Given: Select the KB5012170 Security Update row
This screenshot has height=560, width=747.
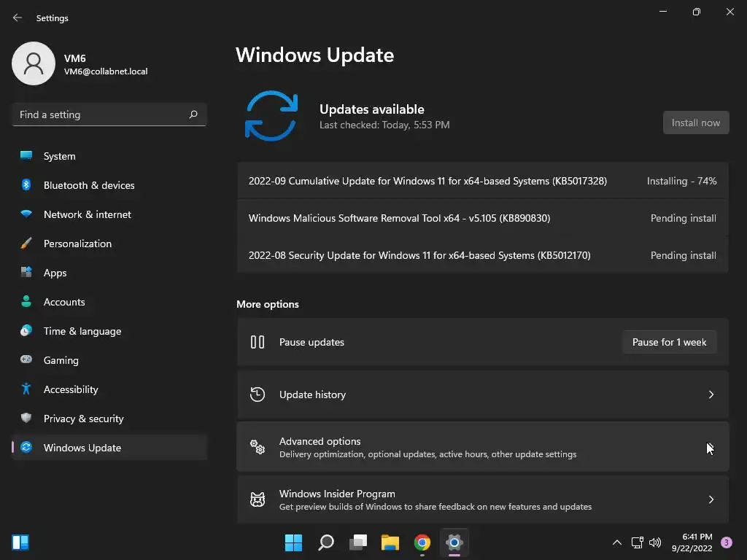Looking at the screenshot, I should (x=483, y=255).
